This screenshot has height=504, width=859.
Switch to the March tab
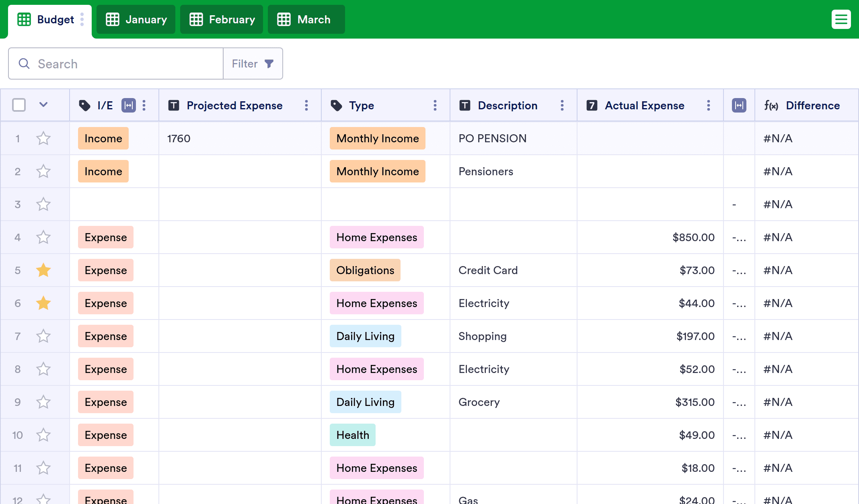tap(306, 19)
